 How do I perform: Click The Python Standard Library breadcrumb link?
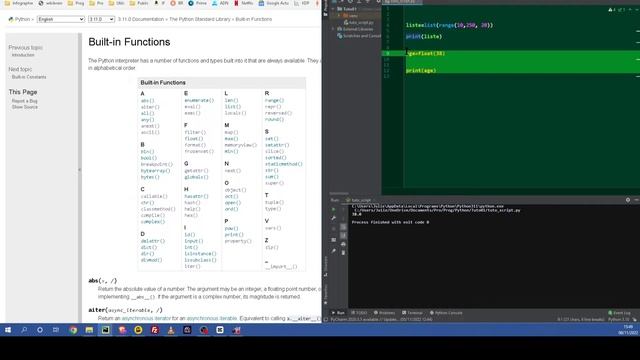(x=200, y=19)
